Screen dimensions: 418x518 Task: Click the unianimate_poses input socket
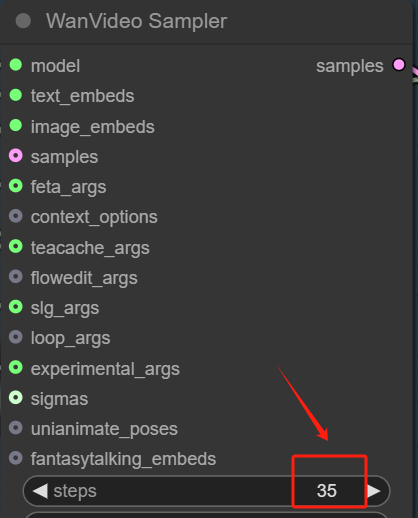click(x=16, y=428)
